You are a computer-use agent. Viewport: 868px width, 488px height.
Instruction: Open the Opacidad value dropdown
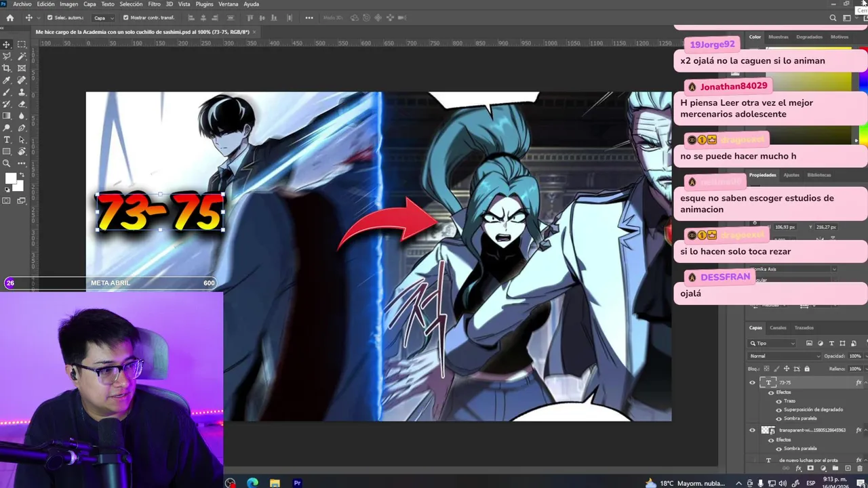(866, 356)
